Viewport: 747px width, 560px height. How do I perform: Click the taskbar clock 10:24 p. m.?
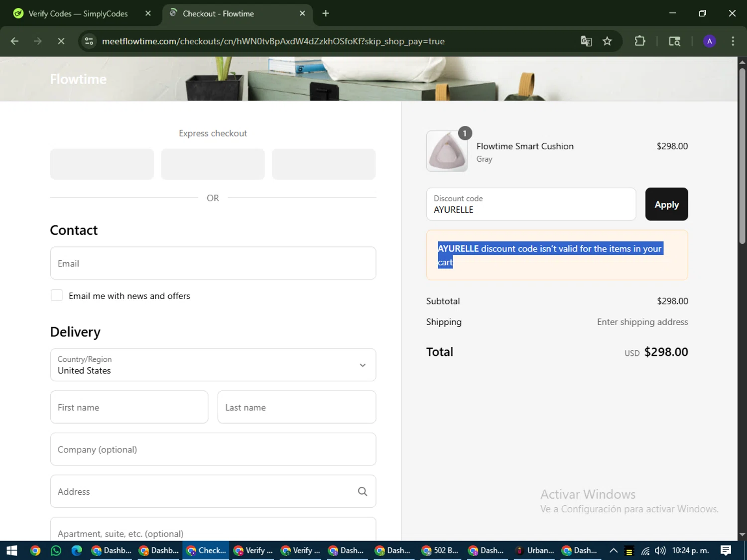tap(690, 551)
